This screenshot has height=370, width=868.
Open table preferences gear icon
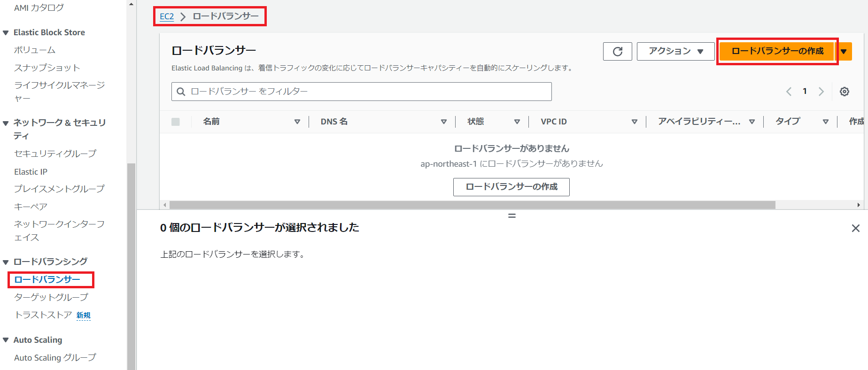point(844,92)
